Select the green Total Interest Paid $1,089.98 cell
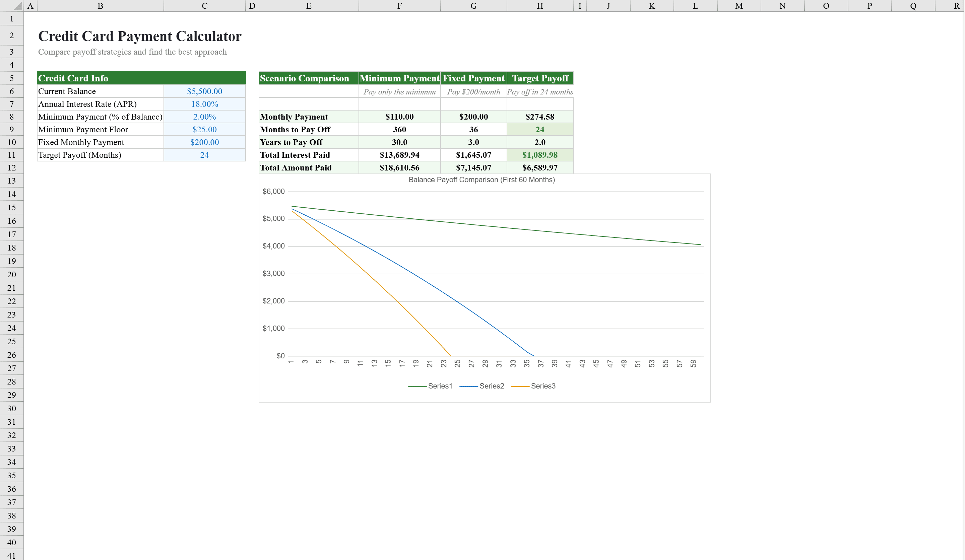Viewport: 965px width, 560px height. 540,155
